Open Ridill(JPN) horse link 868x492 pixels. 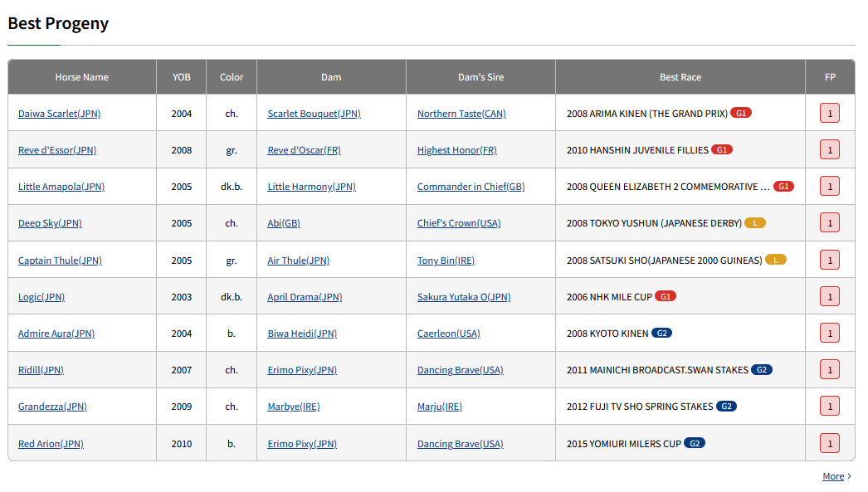pos(41,370)
